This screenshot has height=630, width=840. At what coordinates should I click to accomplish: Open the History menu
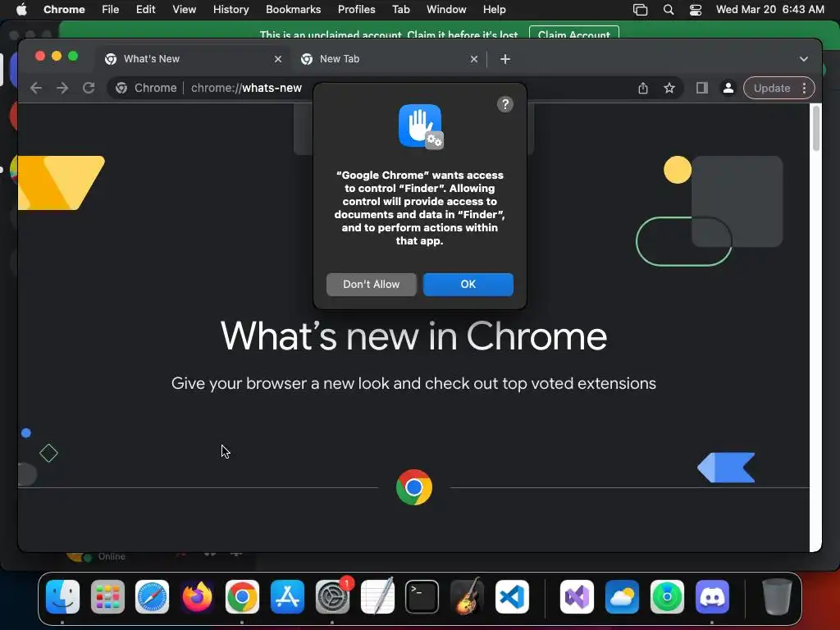[x=231, y=10]
